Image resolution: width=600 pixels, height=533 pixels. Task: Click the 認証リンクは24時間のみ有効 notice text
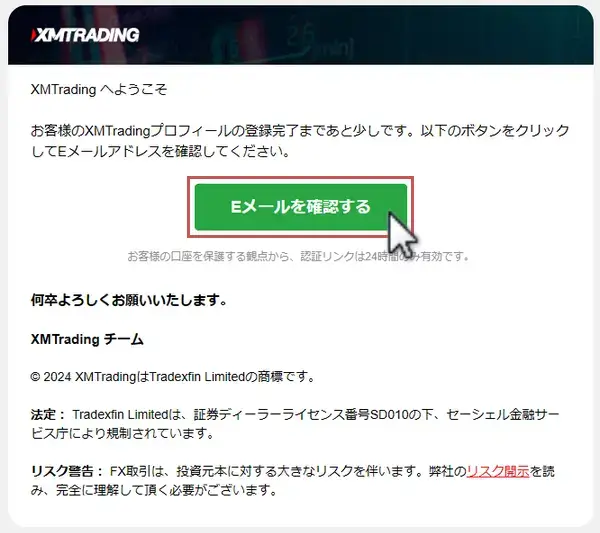click(x=298, y=256)
